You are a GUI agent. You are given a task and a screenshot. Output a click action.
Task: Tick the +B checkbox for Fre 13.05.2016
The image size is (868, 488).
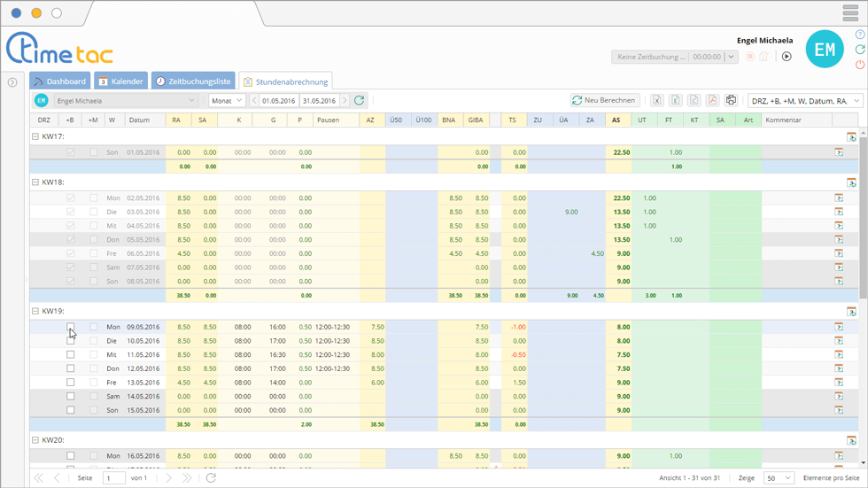coord(71,383)
